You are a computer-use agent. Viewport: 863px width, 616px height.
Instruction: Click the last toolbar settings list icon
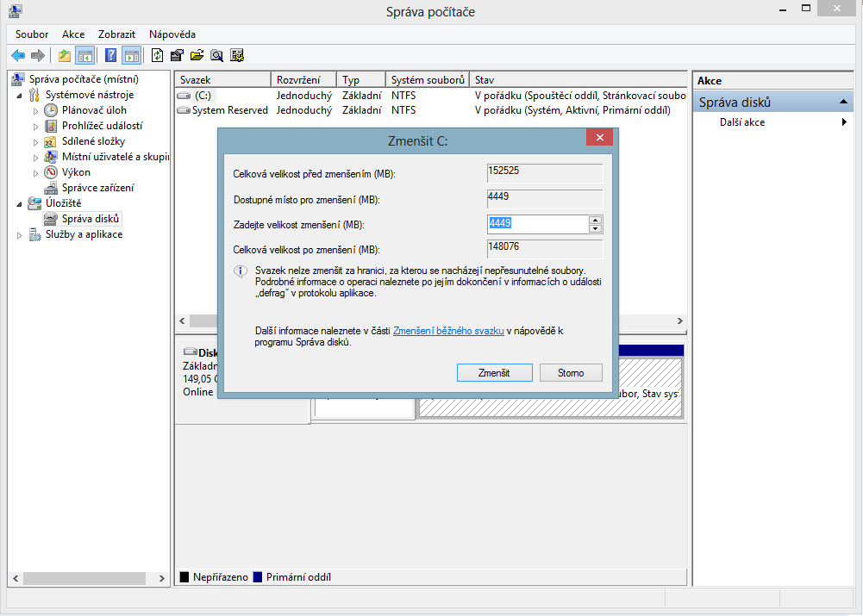point(236,56)
